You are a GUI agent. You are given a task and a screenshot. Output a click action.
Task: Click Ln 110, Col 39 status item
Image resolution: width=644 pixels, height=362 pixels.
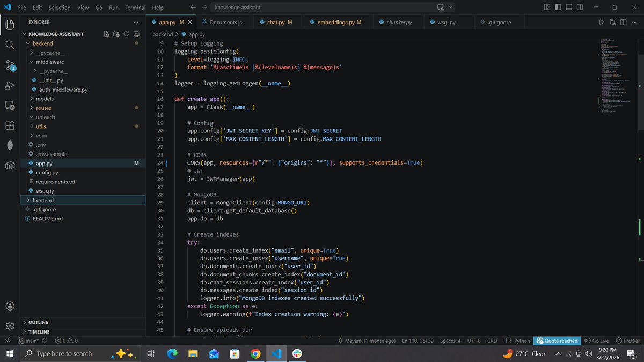418,341
